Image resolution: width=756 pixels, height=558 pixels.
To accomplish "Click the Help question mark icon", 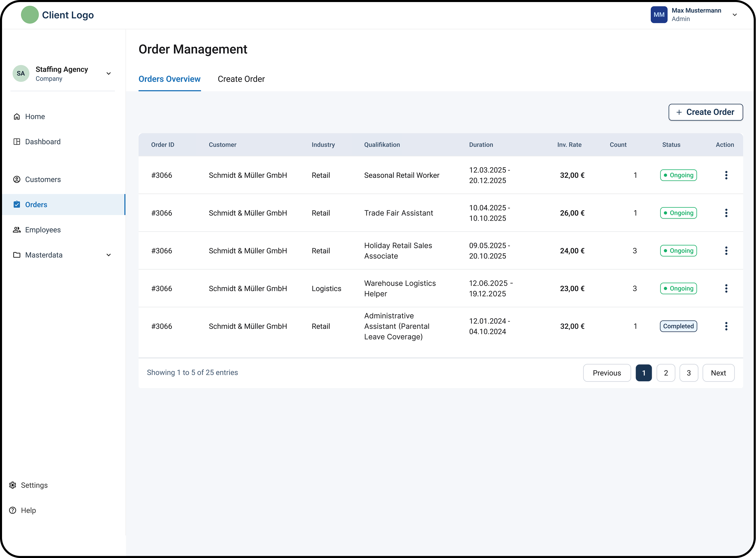I will [13, 510].
